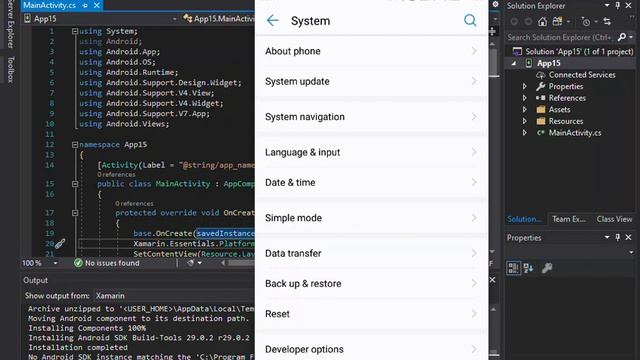Open the Back up & restore entry
The width and height of the screenshot is (640, 360).
pos(371,284)
